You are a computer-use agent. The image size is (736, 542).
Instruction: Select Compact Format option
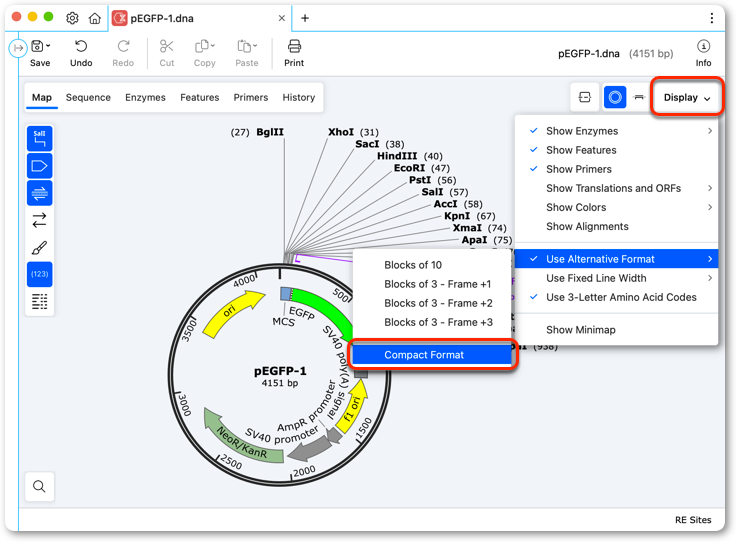click(431, 355)
